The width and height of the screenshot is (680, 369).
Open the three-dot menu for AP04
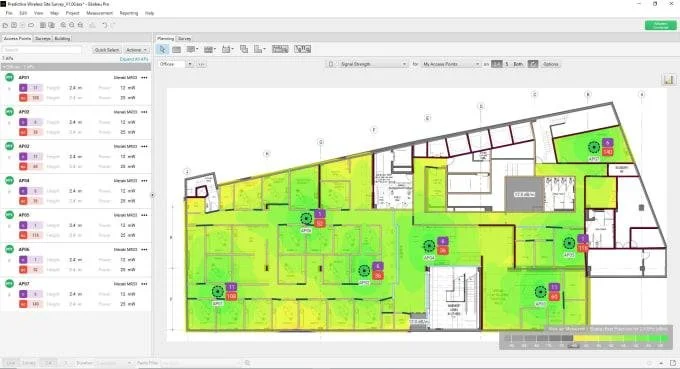coord(144,181)
